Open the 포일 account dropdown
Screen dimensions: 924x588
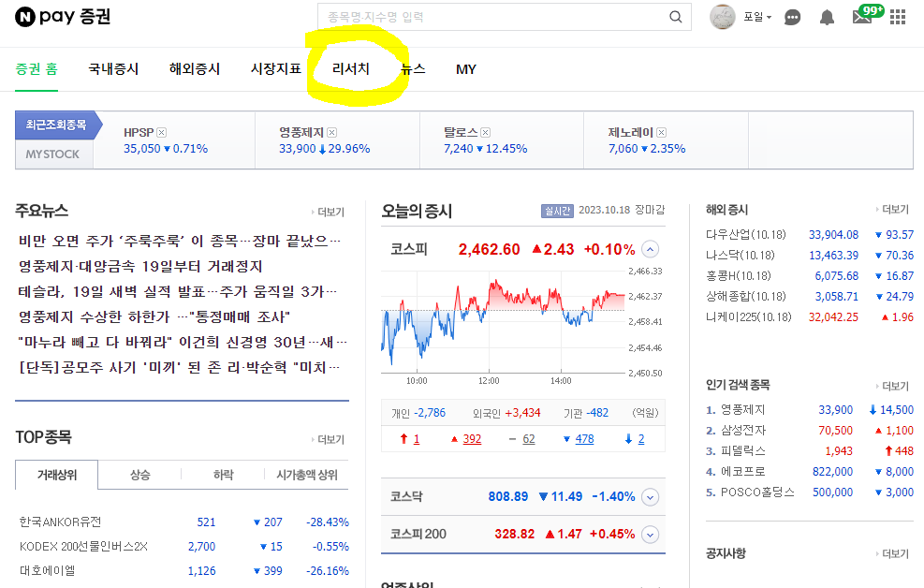757,17
